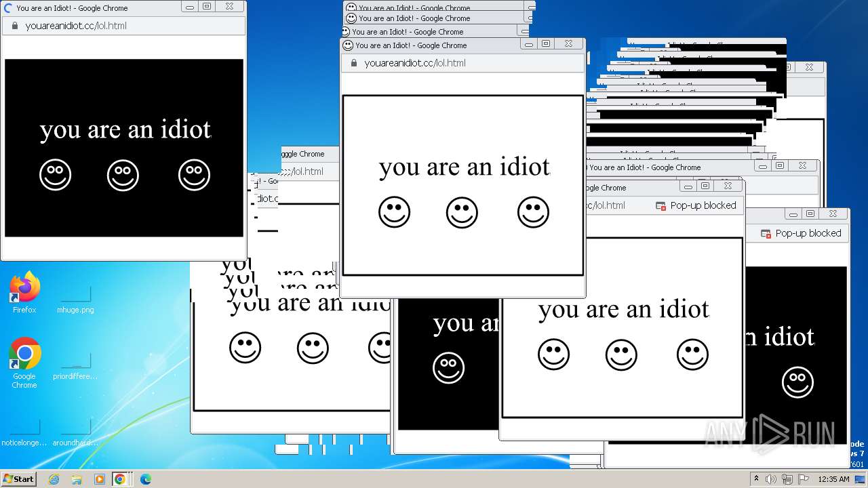868x488 pixels.
Task: Click right smiley in top-left black window
Action: pos(194,175)
